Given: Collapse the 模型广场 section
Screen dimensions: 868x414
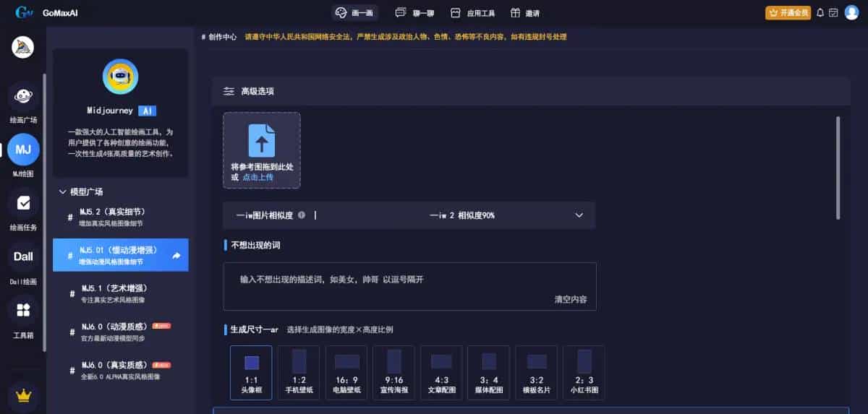Looking at the screenshot, I should (80, 191).
